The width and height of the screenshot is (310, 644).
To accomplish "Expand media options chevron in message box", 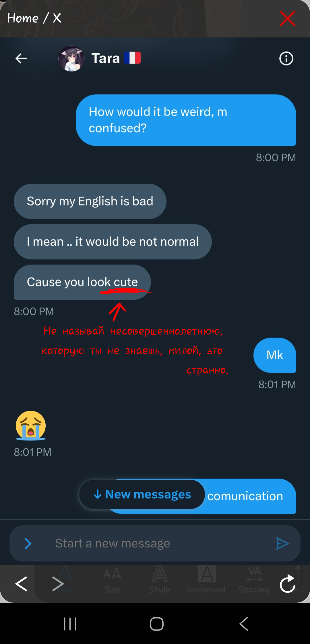I will pos(28,543).
